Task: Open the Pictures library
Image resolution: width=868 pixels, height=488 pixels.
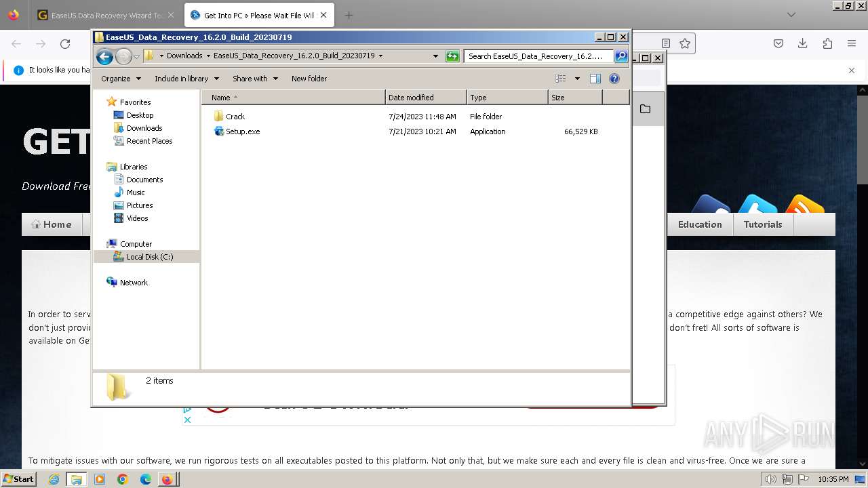Action: coord(139,205)
